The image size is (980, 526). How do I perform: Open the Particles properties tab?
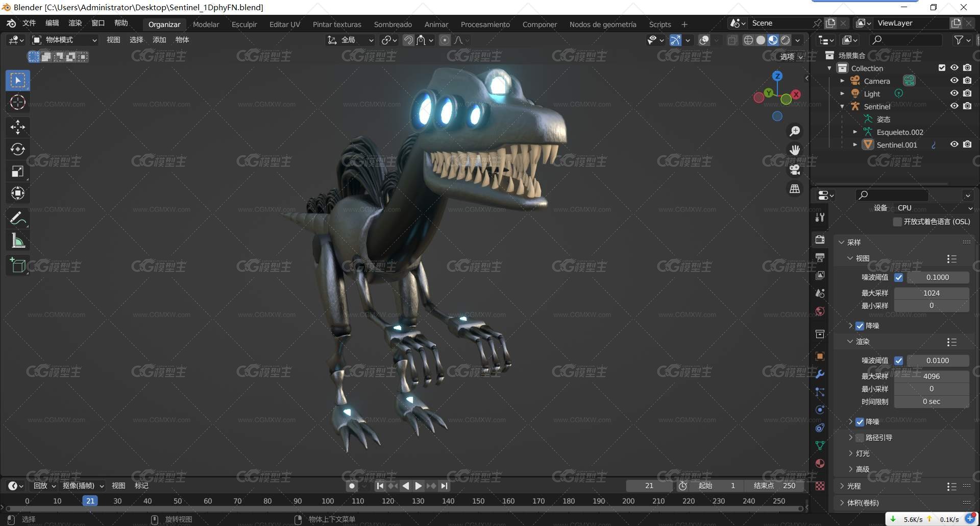point(820,392)
